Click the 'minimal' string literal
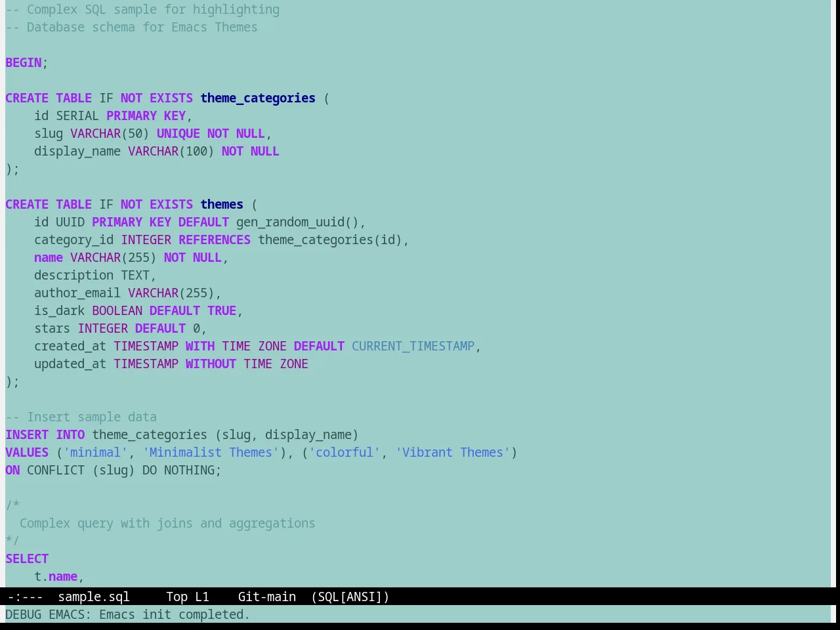This screenshot has width=840, height=630. click(96, 452)
